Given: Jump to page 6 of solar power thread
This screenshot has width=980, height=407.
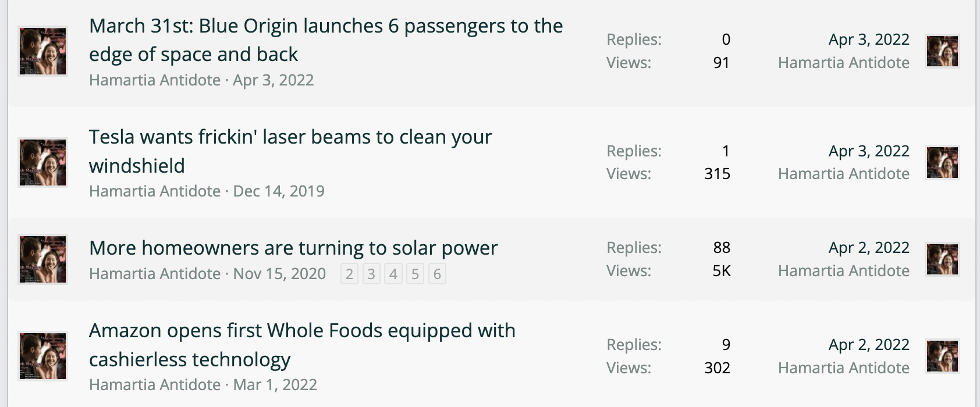Looking at the screenshot, I should point(438,274).
